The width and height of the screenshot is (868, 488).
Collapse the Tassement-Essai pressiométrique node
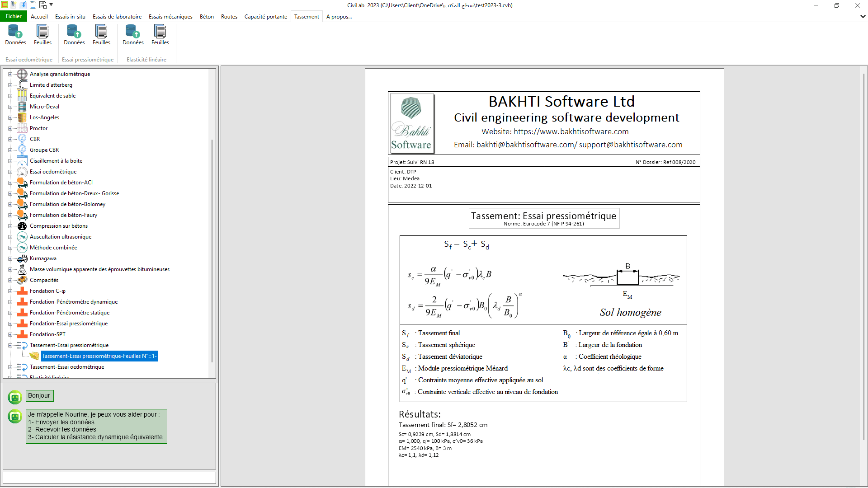[10, 345]
